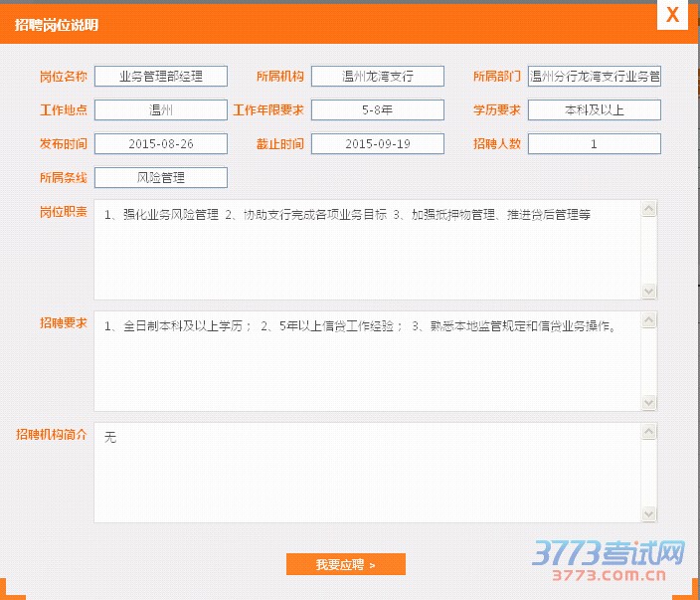Click the 工作地点 field showing 温州
The height and width of the screenshot is (600, 700).
161,109
